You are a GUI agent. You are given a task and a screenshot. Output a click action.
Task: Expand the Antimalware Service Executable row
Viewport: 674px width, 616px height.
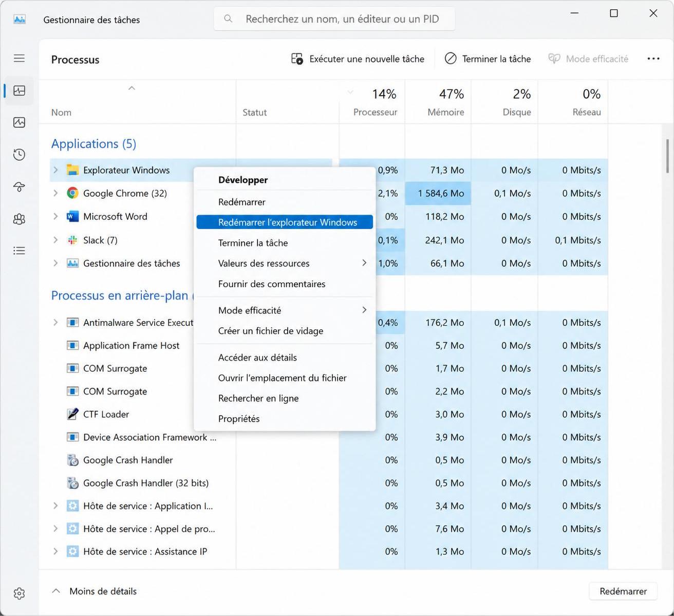(55, 323)
